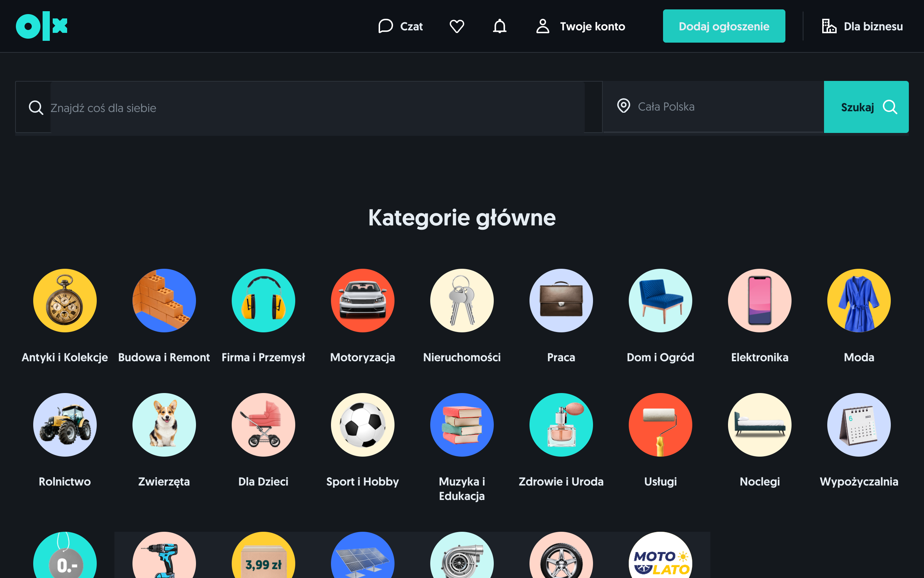Open Noclegi bed icon

[760, 425]
